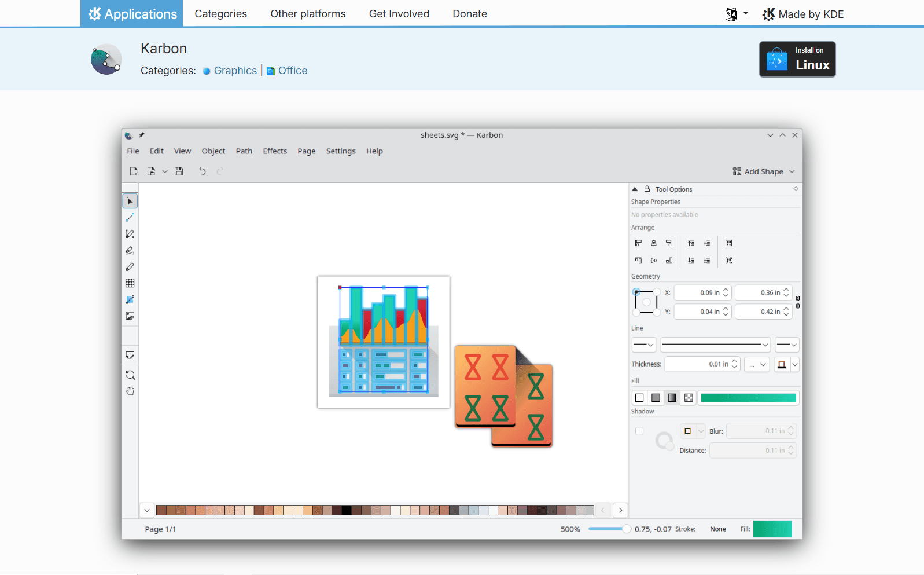Open the line start marker dropdown
This screenshot has width=924, height=575.
[x=643, y=345]
